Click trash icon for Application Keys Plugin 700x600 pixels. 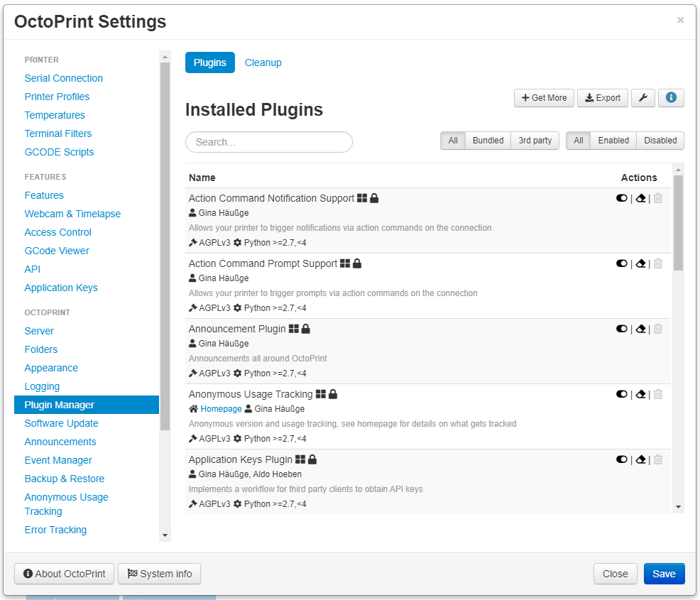[x=658, y=459]
